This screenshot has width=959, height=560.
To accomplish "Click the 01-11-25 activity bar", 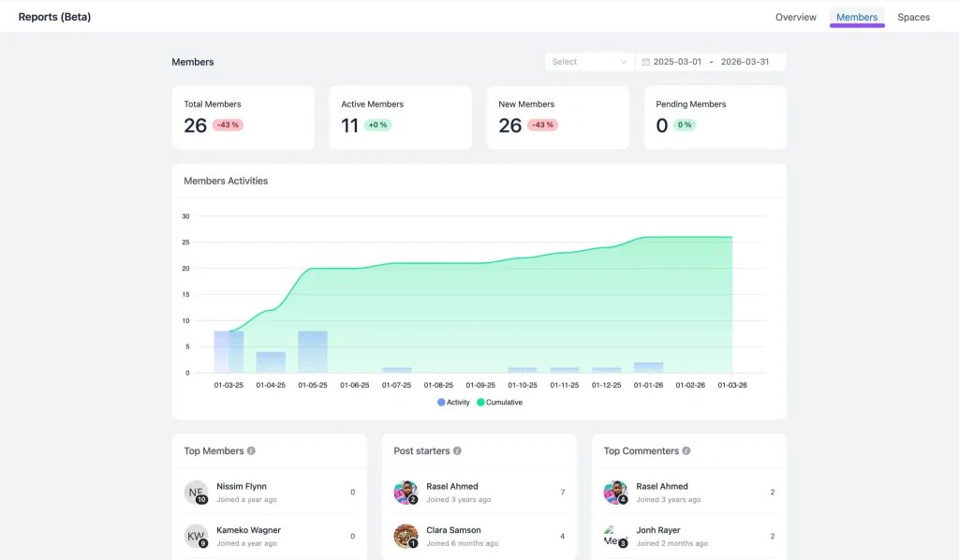I will tap(565, 370).
